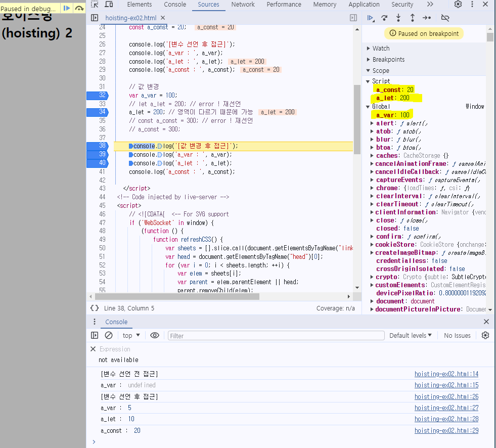Expand the document entry in scope
Image resolution: width=496 pixels, height=448 pixels.
(372, 301)
